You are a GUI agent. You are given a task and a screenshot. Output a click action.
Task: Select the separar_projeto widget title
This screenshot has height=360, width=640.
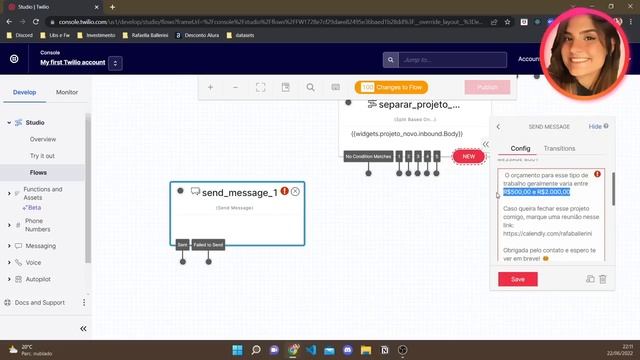click(419, 105)
